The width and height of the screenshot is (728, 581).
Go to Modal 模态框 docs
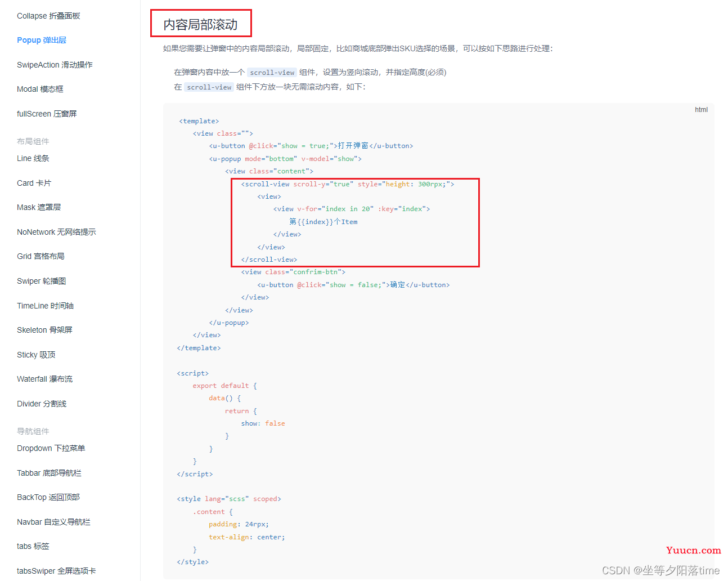pyautogui.click(x=40, y=89)
